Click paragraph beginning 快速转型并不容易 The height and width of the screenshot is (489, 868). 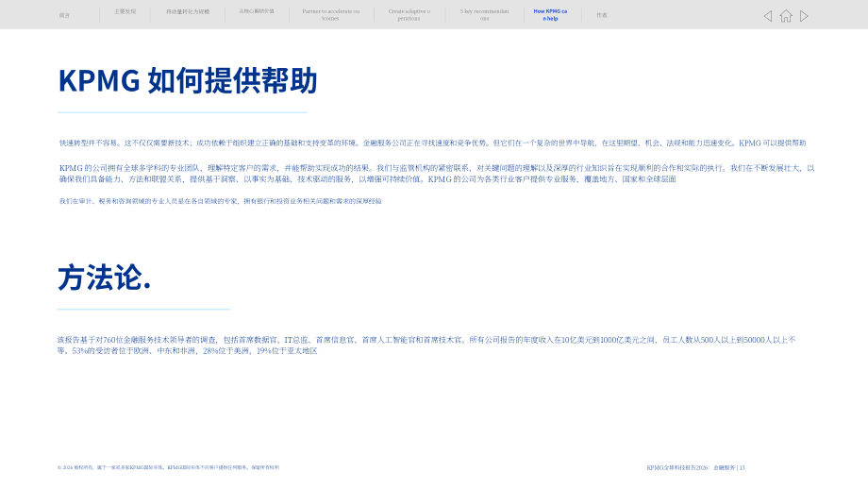click(x=432, y=143)
